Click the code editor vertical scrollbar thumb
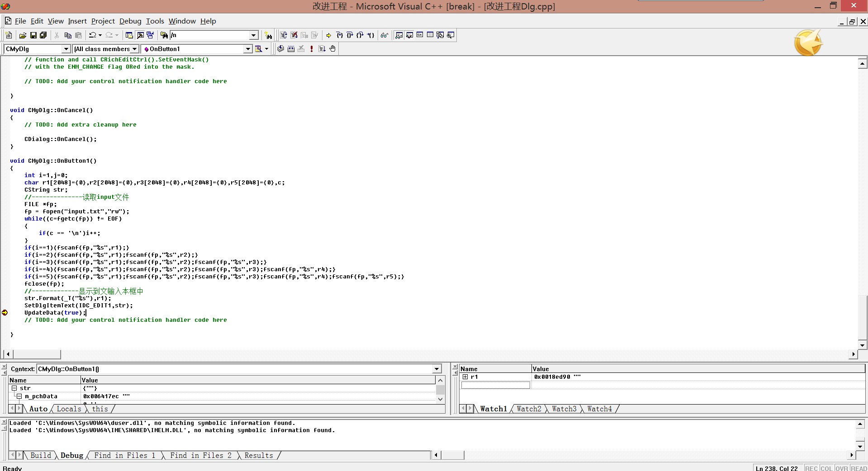868x471 pixels. pos(863,317)
